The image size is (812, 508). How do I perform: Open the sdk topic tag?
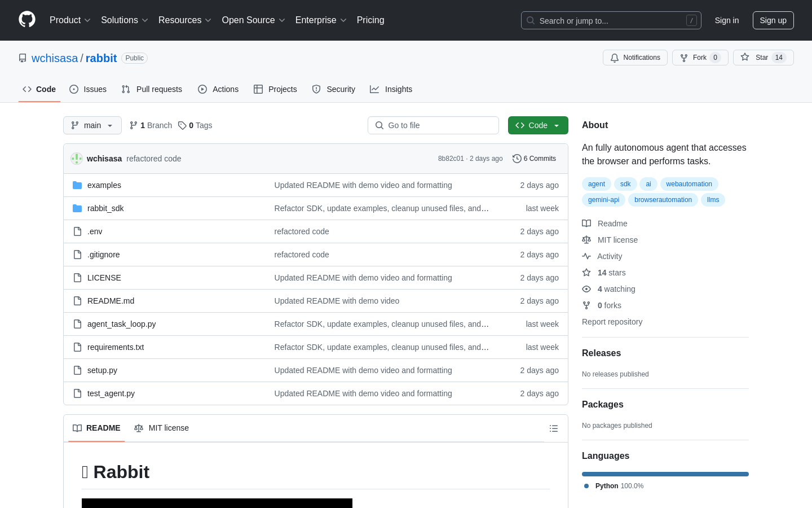(x=625, y=184)
